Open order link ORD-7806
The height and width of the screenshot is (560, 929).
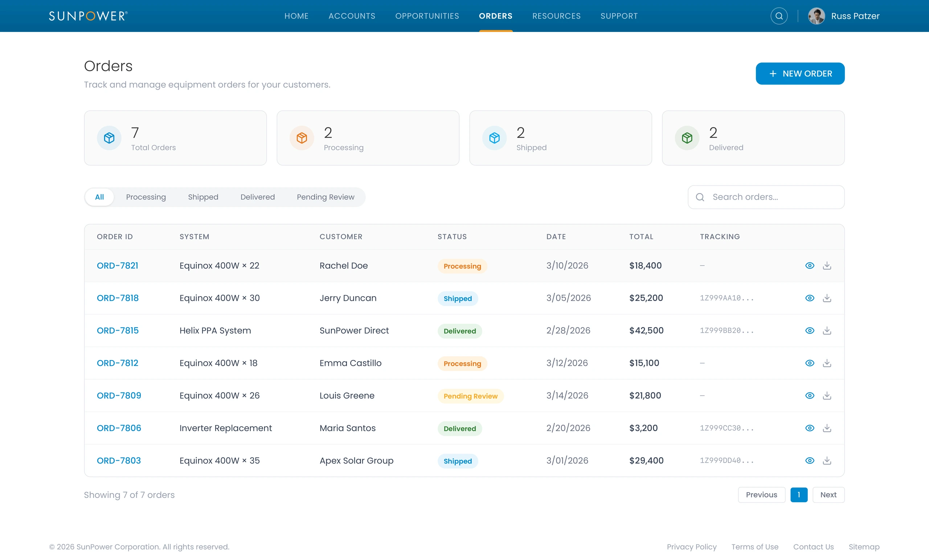coord(119,428)
